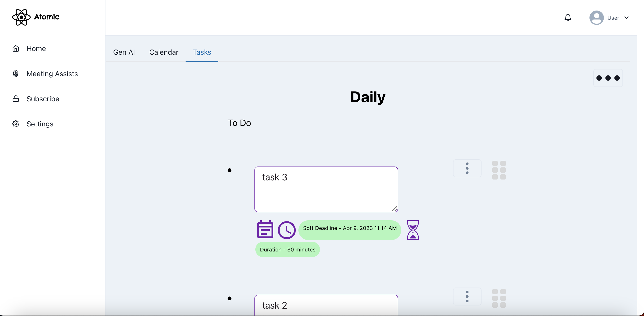Click the calendar notes icon under task 3
This screenshot has width=644, height=316.
click(x=265, y=229)
